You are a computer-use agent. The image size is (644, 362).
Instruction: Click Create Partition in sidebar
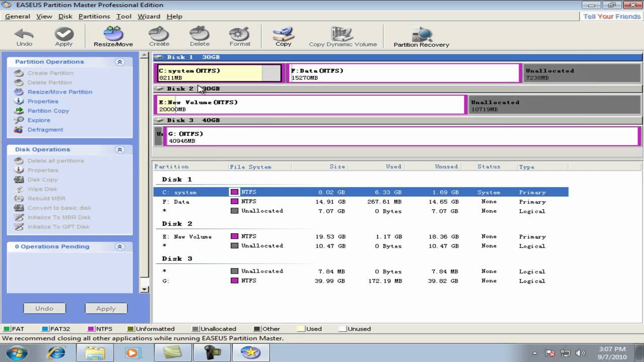click(50, 73)
